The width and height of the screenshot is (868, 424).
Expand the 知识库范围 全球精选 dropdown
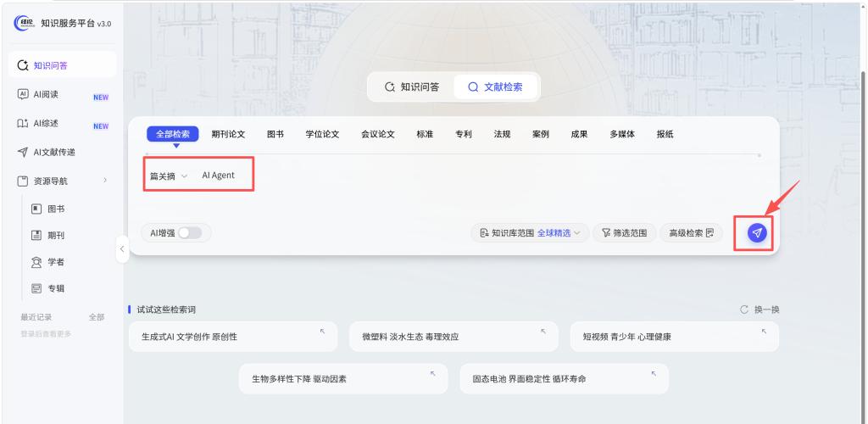pos(531,233)
